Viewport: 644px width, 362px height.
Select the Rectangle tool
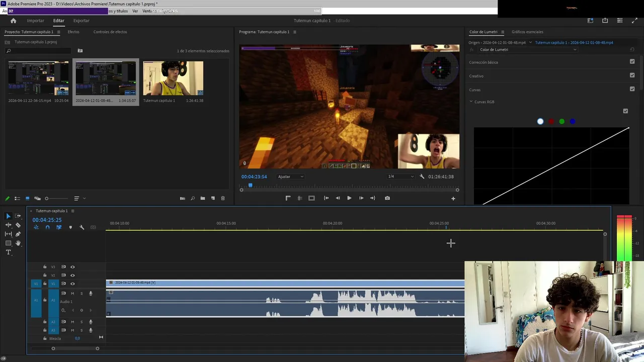click(x=8, y=243)
